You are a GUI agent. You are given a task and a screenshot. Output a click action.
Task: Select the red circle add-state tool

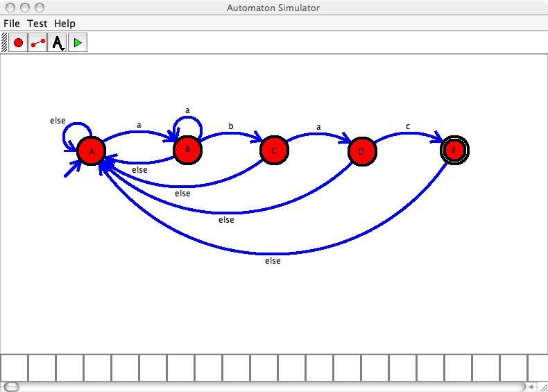click(x=18, y=43)
